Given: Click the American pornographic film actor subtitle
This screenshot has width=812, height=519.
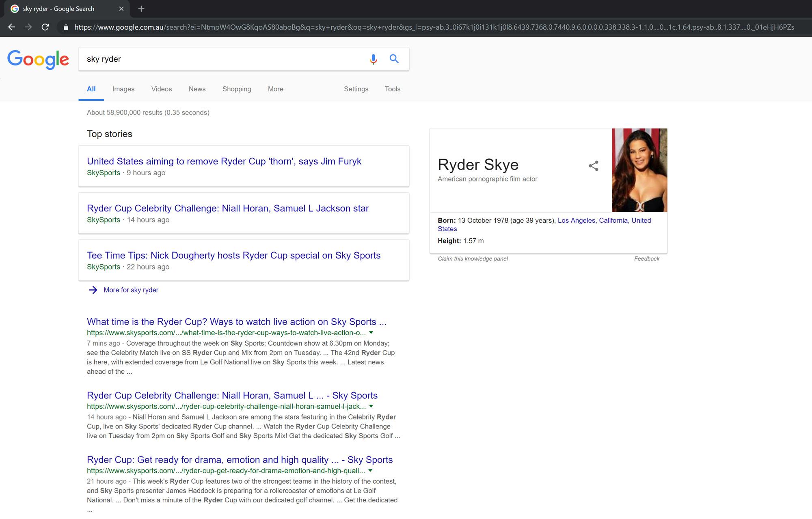Looking at the screenshot, I should 487,179.
